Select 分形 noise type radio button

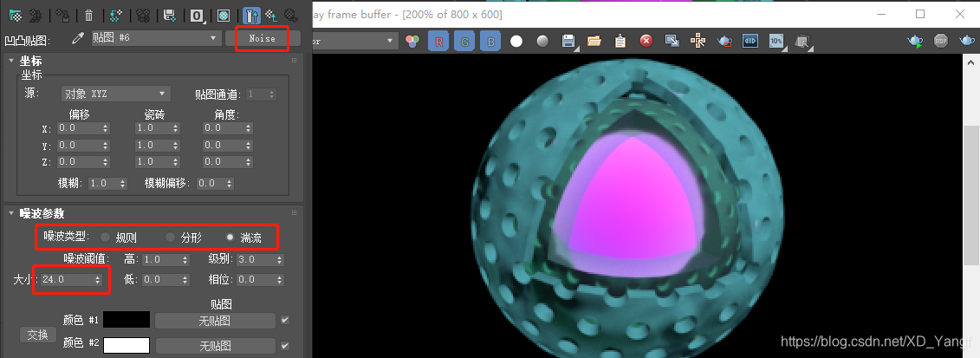click(170, 238)
